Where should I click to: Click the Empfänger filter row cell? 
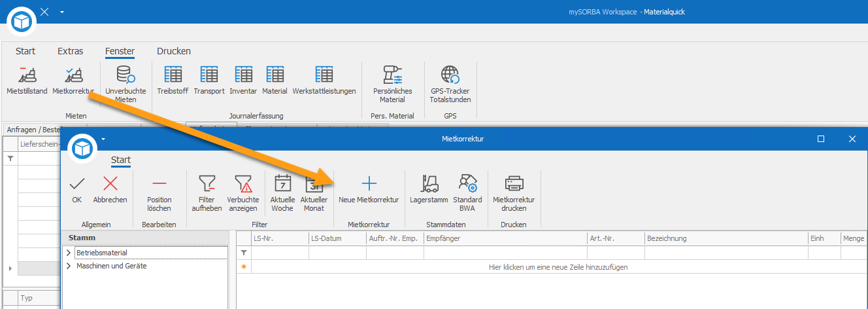tap(505, 253)
